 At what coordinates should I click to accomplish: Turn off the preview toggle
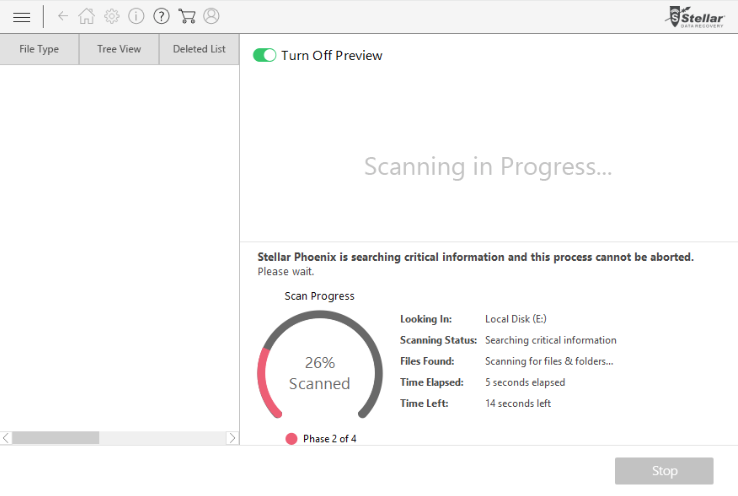(x=265, y=55)
